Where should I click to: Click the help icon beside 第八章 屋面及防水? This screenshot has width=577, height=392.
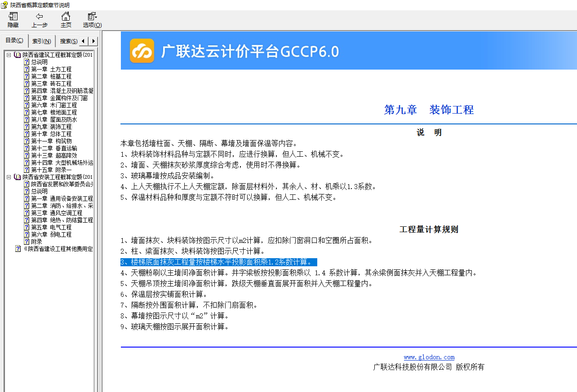click(27, 119)
